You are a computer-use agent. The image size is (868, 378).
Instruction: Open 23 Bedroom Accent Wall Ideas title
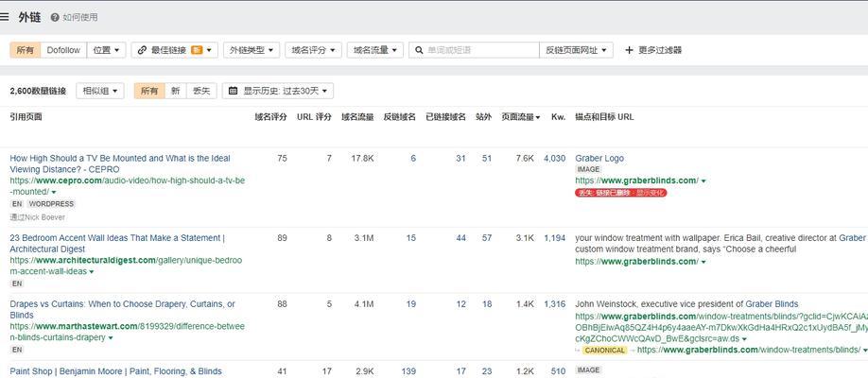click(117, 244)
